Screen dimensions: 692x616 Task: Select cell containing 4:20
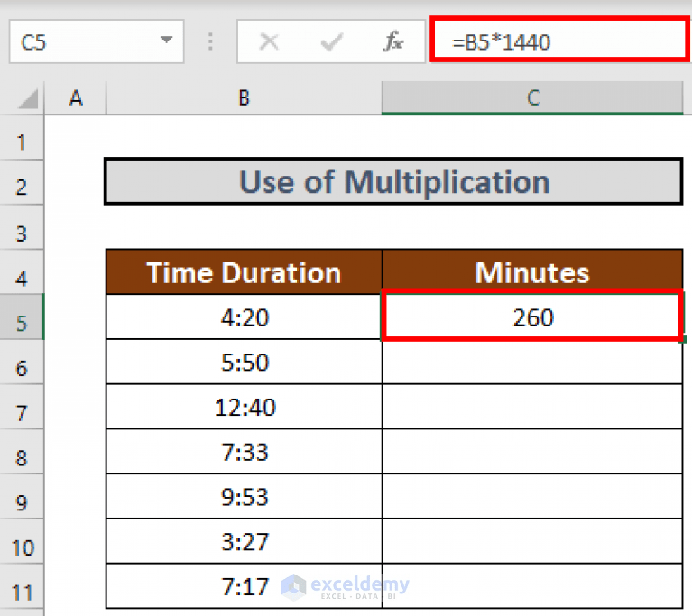(245, 317)
